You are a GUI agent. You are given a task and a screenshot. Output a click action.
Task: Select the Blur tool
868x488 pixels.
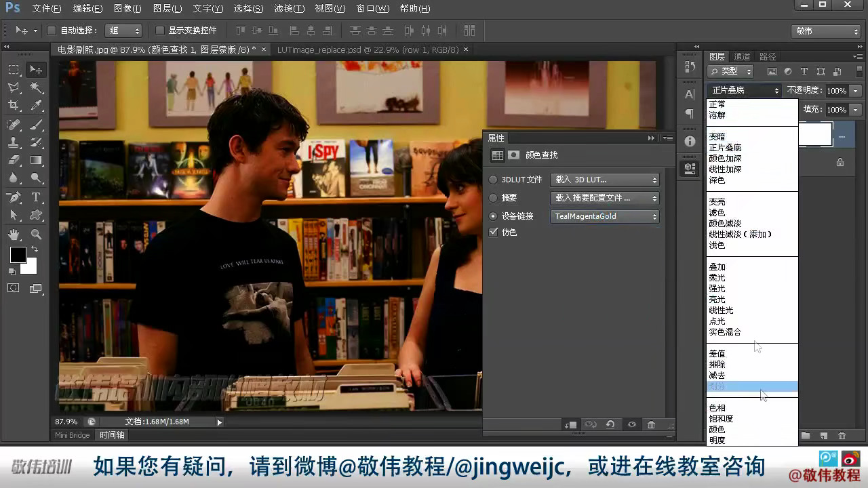click(x=14, y=178)
